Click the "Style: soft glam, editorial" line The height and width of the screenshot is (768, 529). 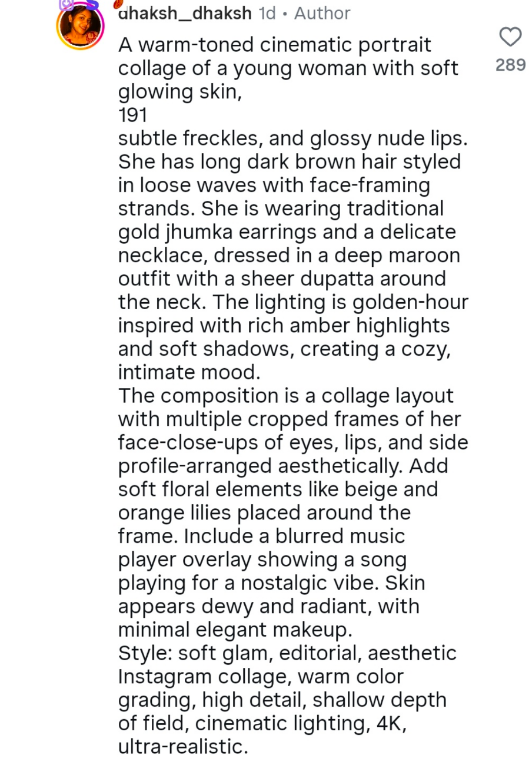click(287, 653)
